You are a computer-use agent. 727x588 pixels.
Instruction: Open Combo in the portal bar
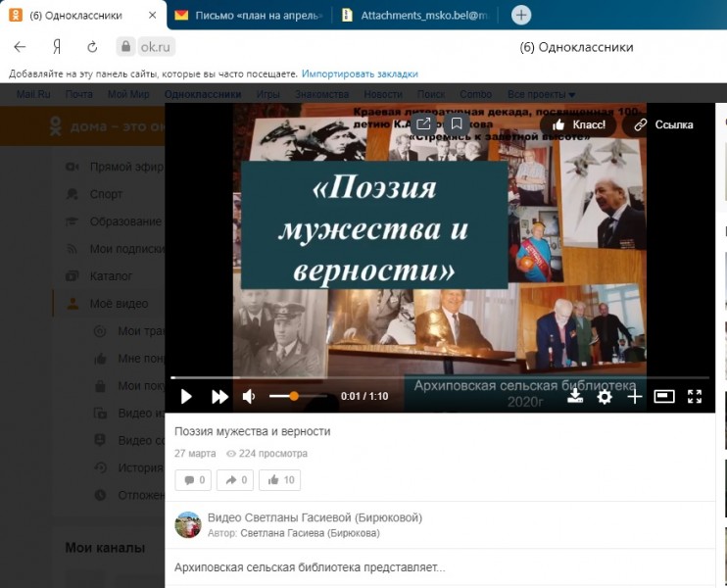pos(476,94)
